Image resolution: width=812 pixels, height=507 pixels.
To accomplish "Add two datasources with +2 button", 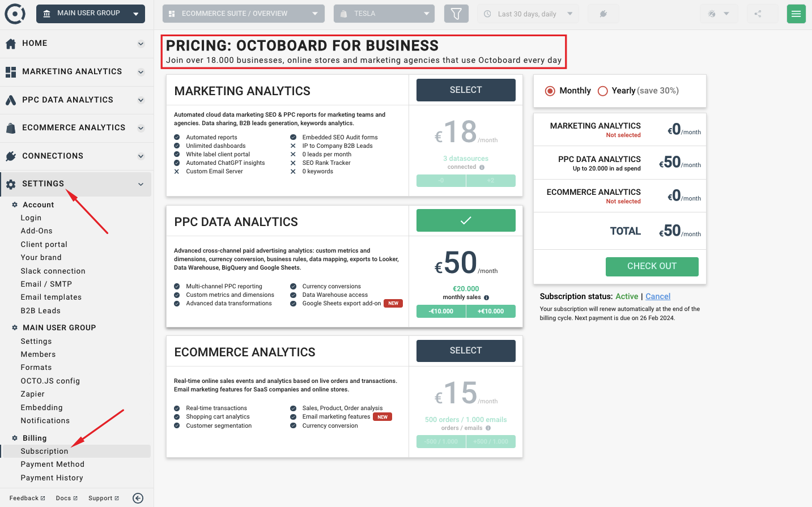I will pos(491,181).
